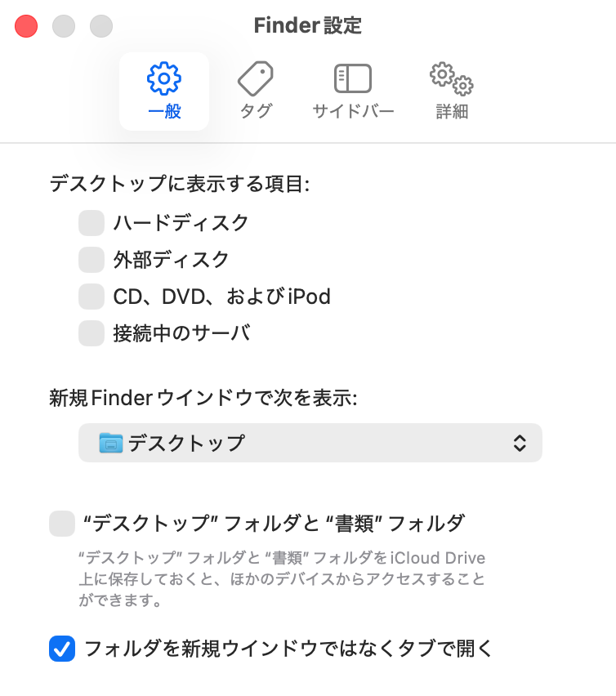Enable the ハードディスク checkbox
This screenshot has height=696, width=616.
pyautogui.click(x=92, y=222)
